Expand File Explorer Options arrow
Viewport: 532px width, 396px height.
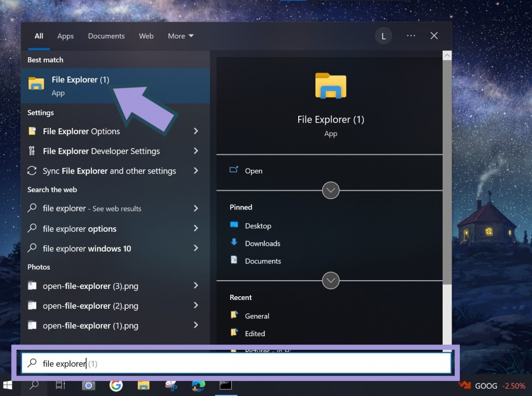coord(196,131)
